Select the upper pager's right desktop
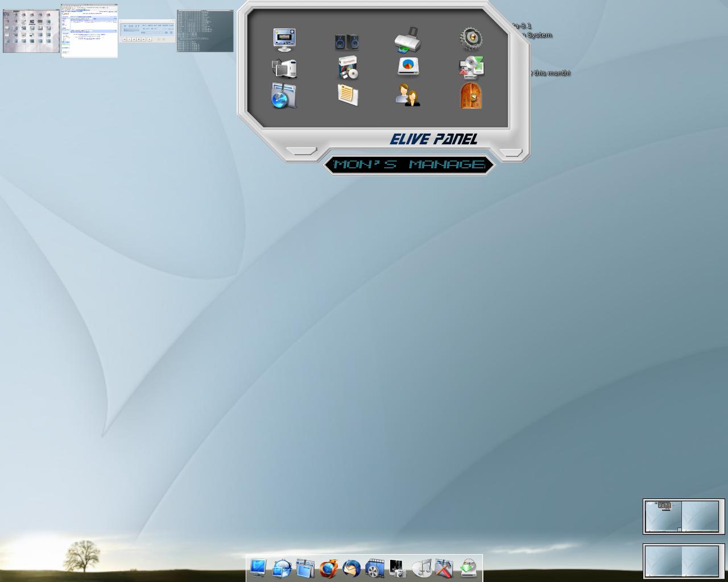Screen dimensions: 728x582 [700, 516]
